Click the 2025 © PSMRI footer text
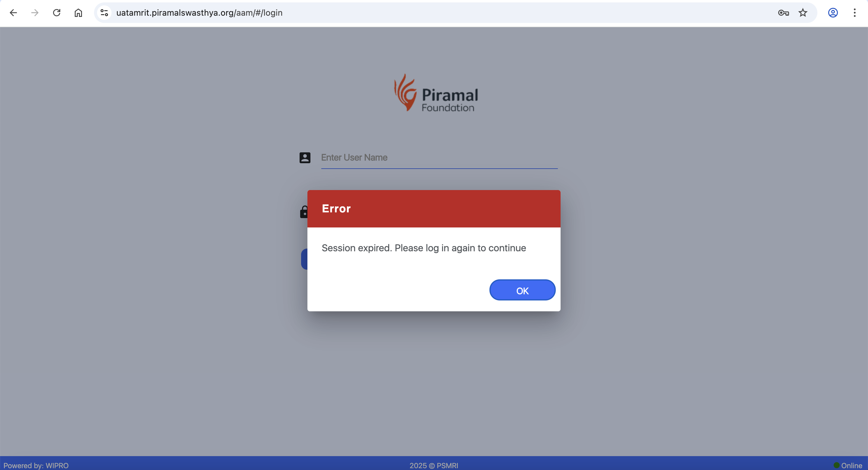The width and height of the screenshot is (868, 470). tap(434, 465)
